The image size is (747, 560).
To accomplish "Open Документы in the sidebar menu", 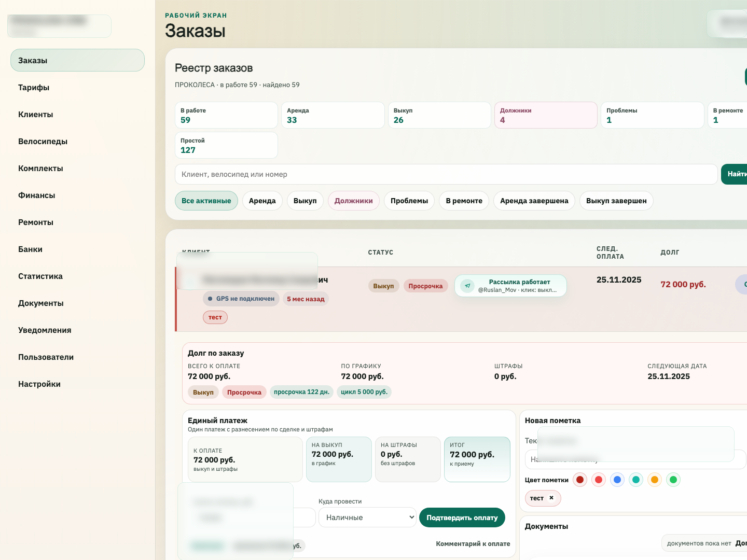I will coord(77,303).
